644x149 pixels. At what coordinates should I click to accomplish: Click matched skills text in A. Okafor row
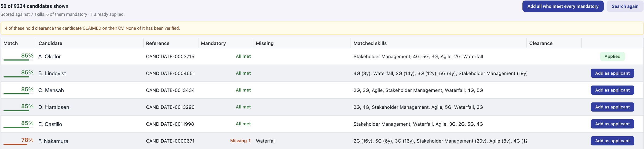point(418,56)
